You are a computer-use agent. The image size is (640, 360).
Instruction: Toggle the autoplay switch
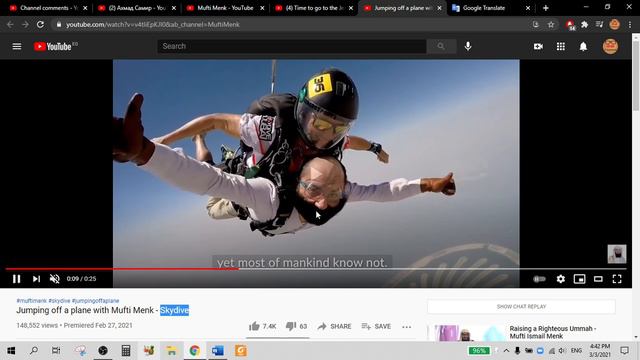pyautogui.click(x=539, y=279)
